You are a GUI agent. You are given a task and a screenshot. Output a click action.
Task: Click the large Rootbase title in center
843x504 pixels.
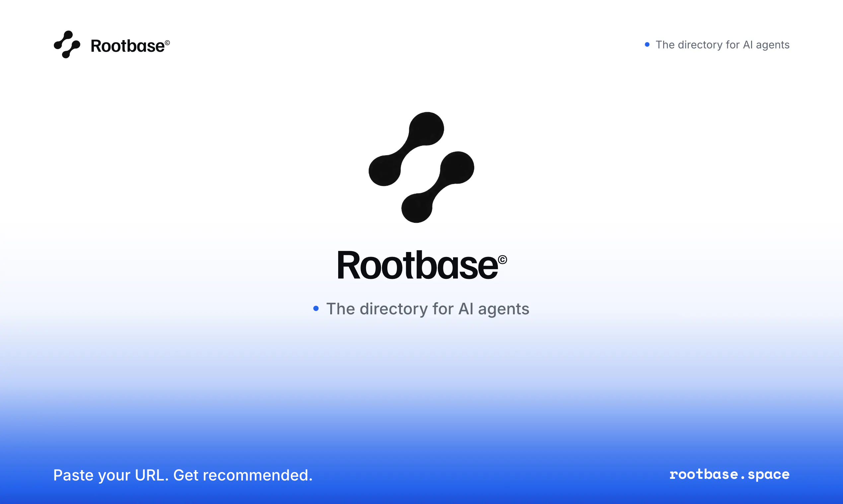(x=422, y=265)
